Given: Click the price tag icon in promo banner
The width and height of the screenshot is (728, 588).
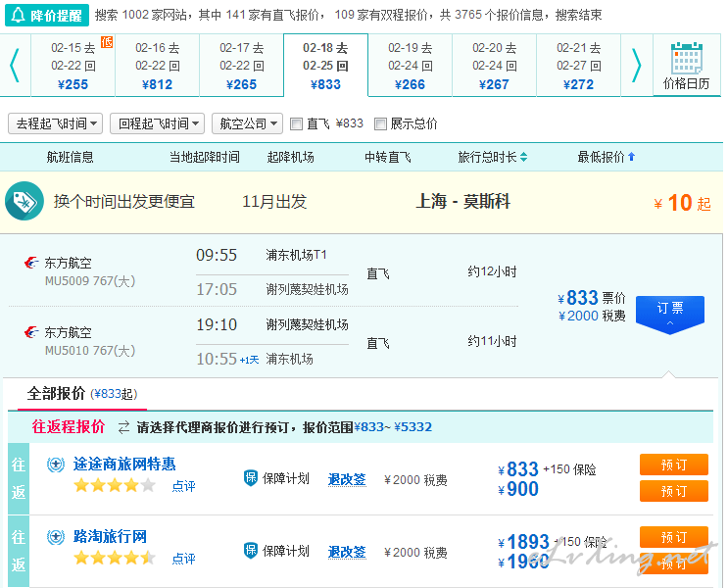Looking at the screenshot, I should pyautogui.click(x=24, y=201).
